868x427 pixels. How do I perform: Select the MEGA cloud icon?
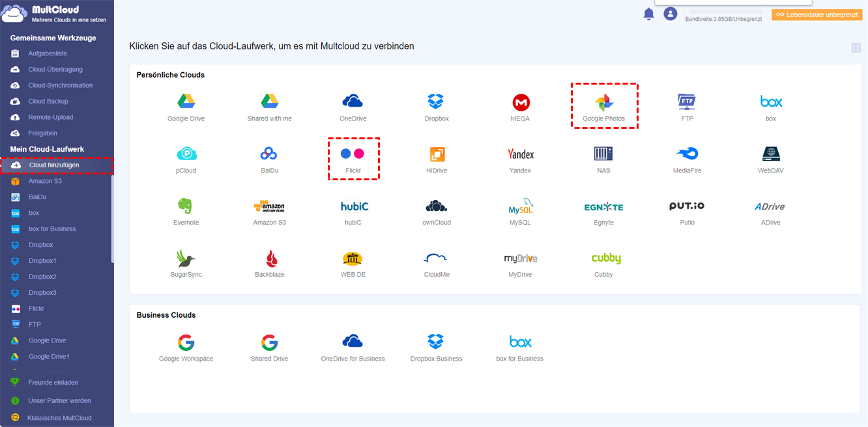[x=521, y=102]
